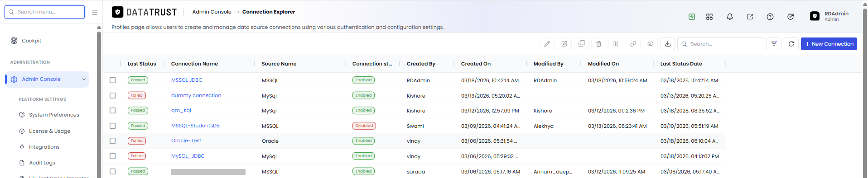The width and height of the screenshot is (868, 178).
Task: Refresh the connections table
Action: coord(791,44)
